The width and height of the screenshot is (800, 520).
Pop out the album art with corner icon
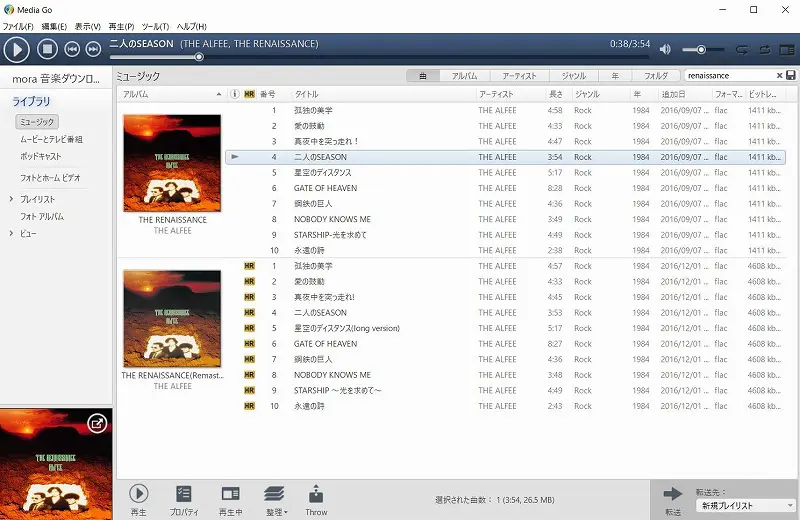click(97, 423)
